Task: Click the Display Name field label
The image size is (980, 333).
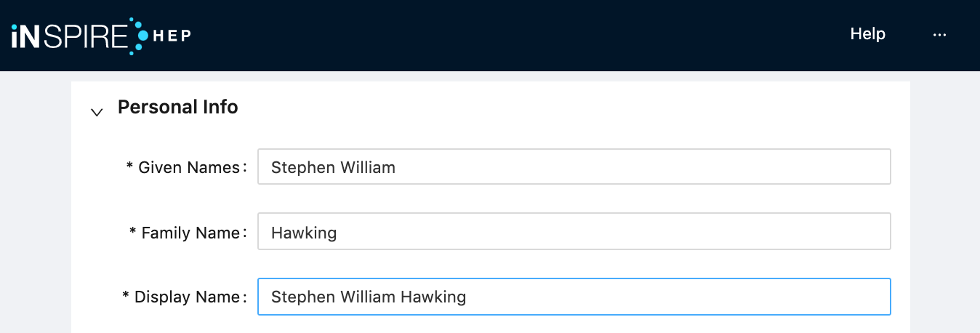Action: [187, 297]
